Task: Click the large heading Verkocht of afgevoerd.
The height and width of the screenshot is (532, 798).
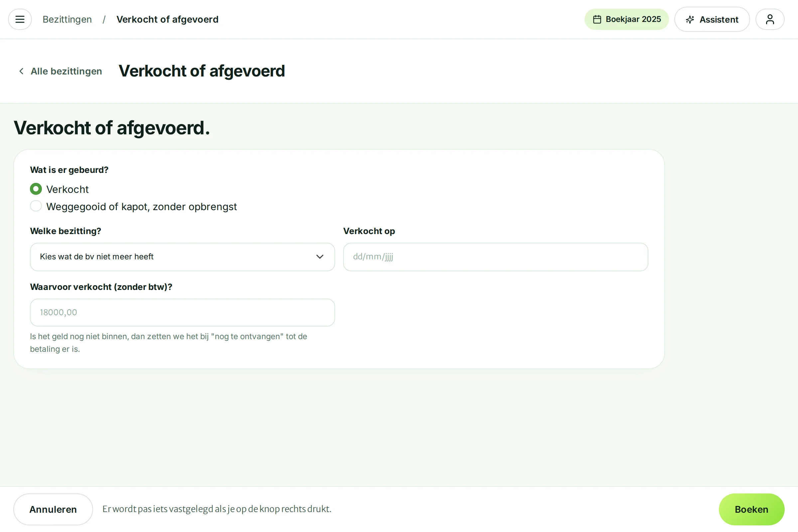Action: [112, 128]
